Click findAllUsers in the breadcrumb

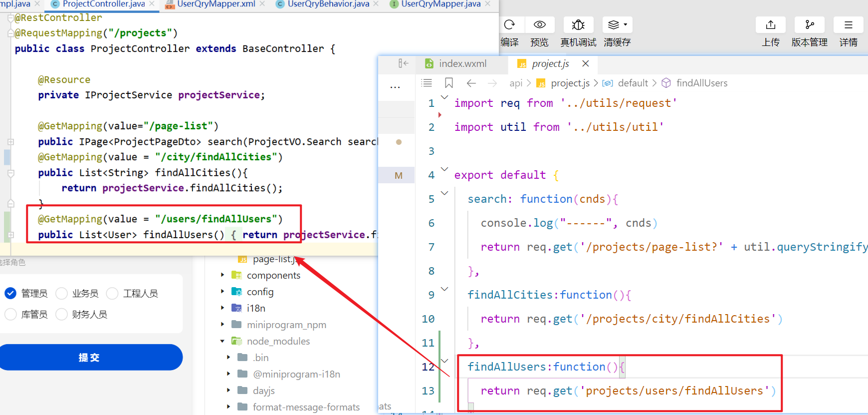click(701, 83)
